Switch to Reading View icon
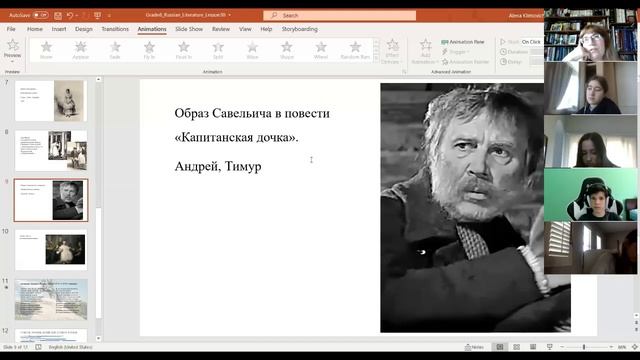Image resolution: width=640 pixels, height=360 pixels. point(533,347)
